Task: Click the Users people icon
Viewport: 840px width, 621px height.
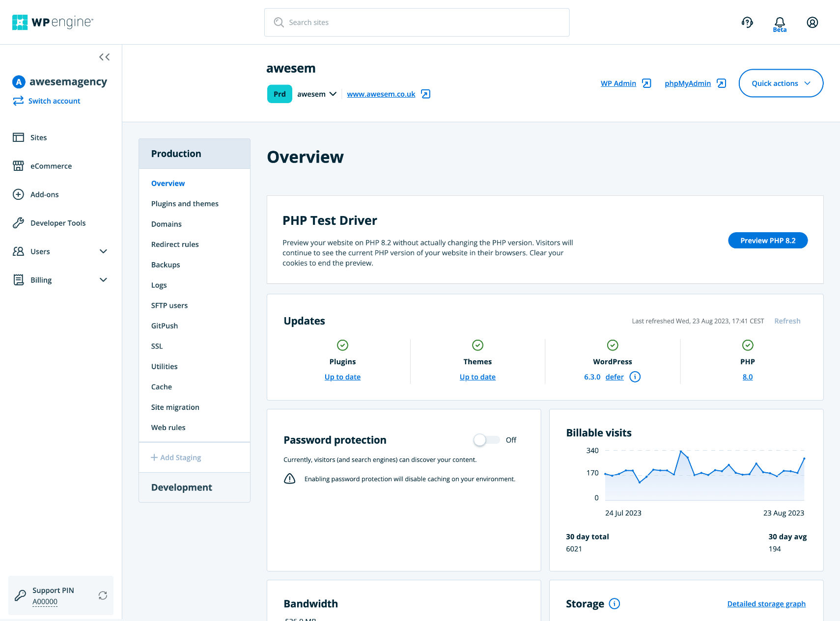Action: pyautogui.click(x=18, y=251)
